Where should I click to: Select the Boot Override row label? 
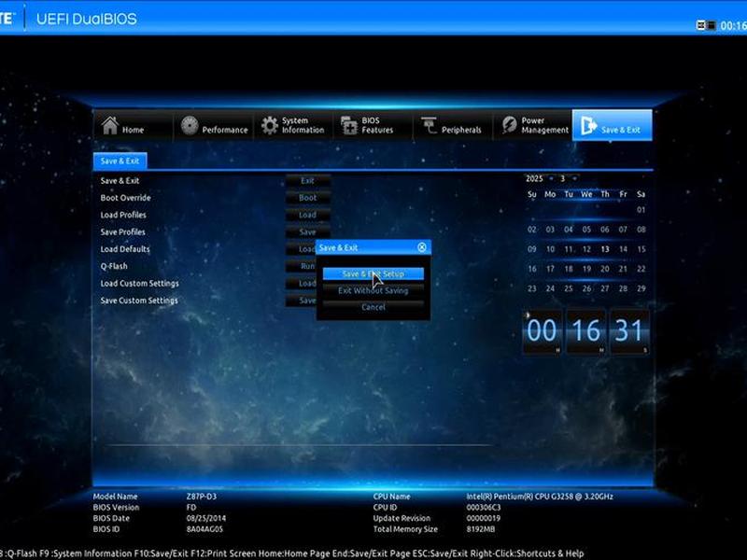[125, 198]
